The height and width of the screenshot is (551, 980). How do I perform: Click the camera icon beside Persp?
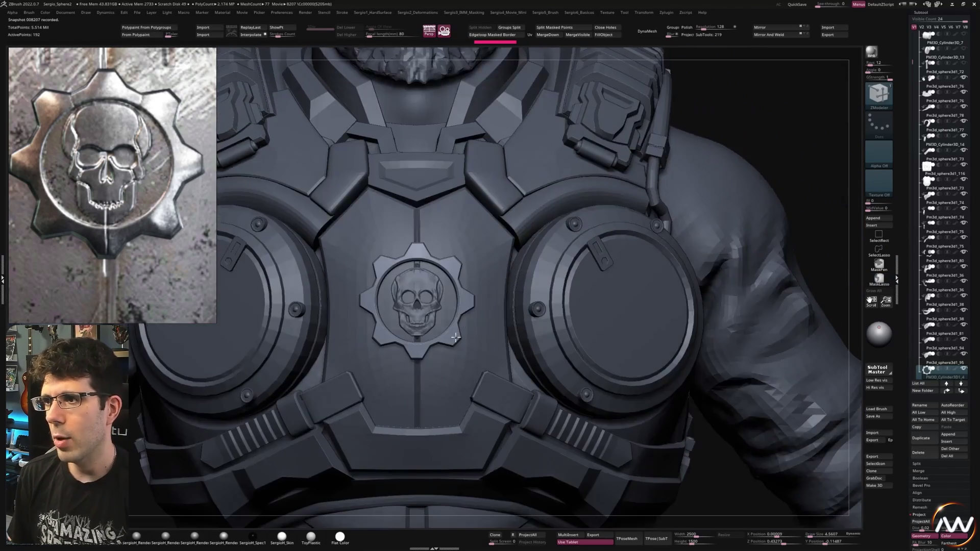444,31
